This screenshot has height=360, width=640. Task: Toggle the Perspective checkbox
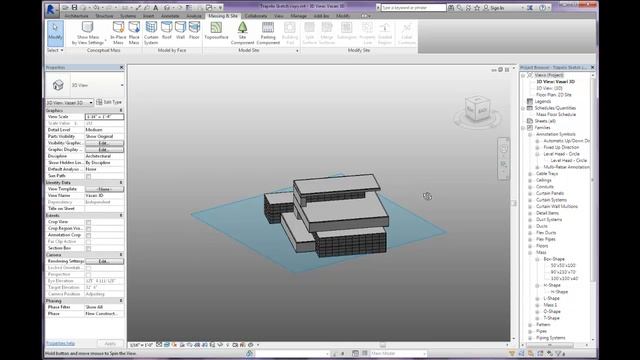[88, 274]
